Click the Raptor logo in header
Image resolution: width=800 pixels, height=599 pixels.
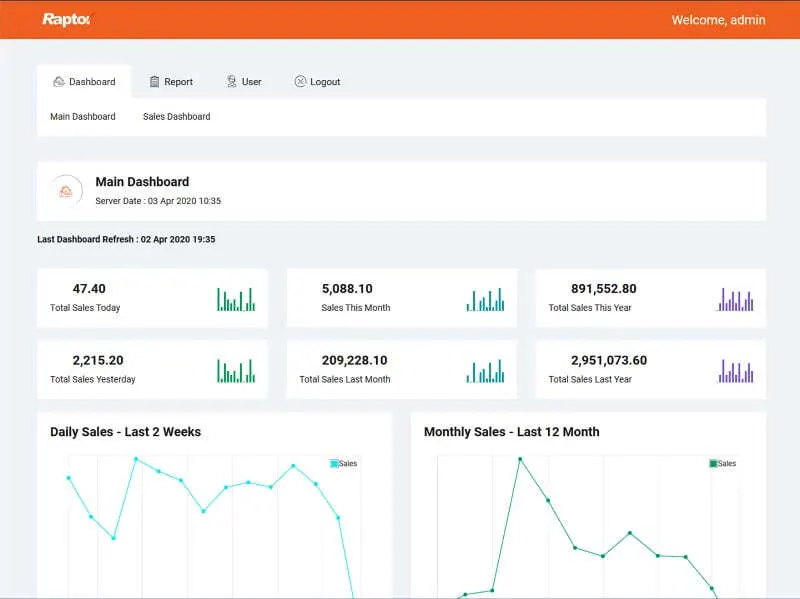pyautogui.click(x=66, y=19)
